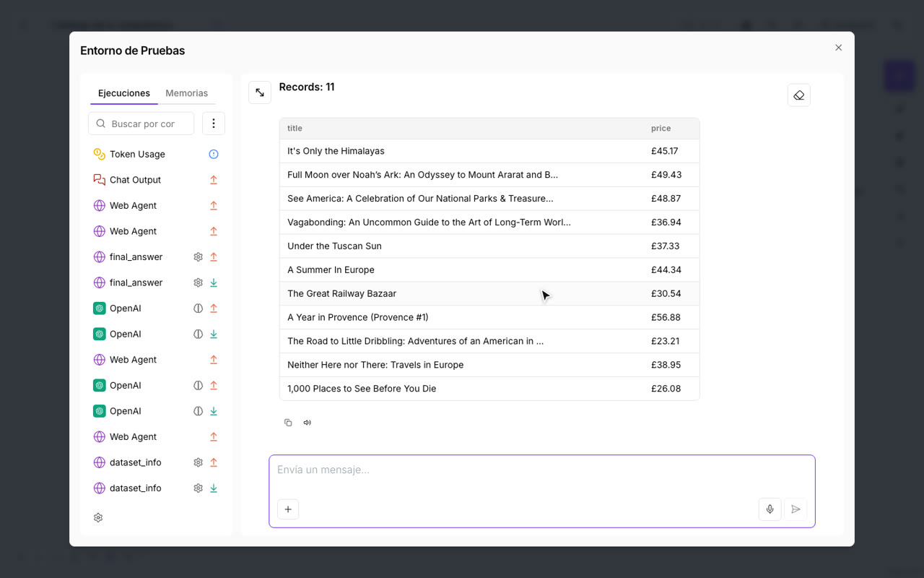
Task: Play the message aloud with the speaker icon
Action: coord(308,423)
